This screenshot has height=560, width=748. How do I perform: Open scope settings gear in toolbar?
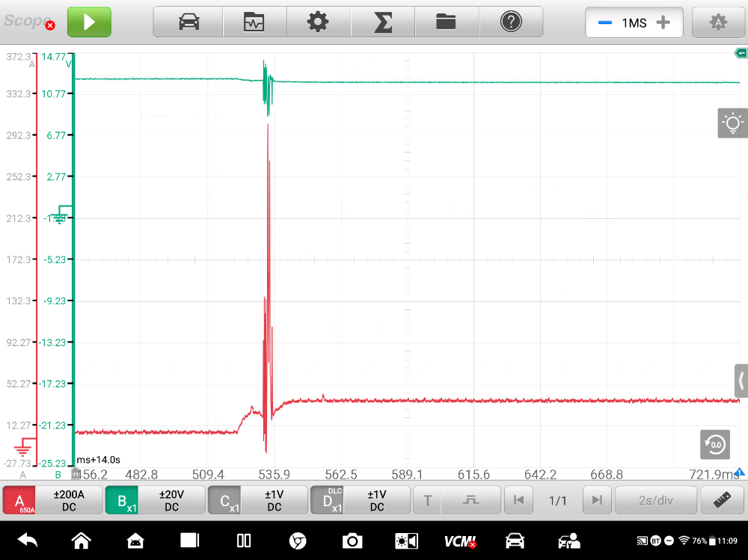click(318, 22)
